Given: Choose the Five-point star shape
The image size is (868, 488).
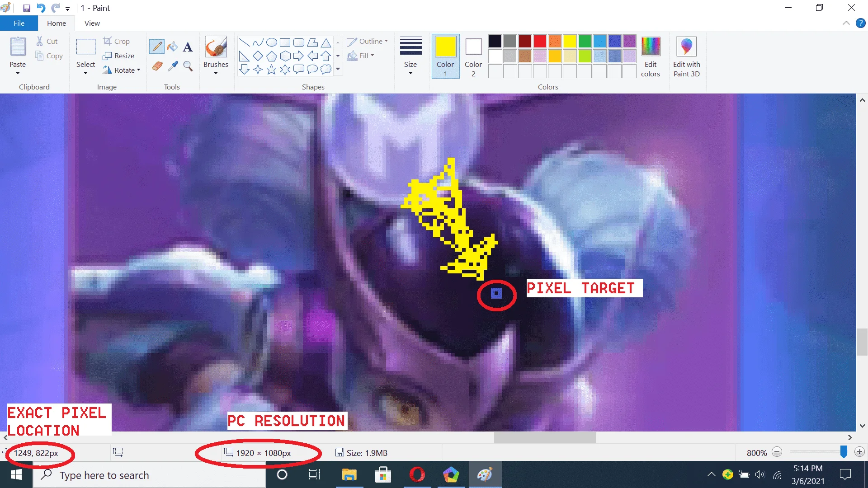Looking at the screenshot, I should tap(271, 70).
